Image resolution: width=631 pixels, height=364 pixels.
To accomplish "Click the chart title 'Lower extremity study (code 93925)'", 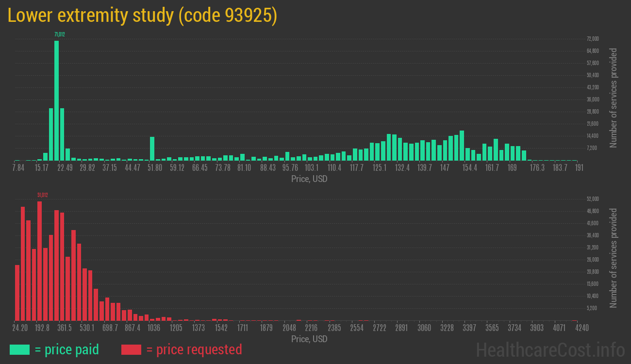I will (142, 16).
